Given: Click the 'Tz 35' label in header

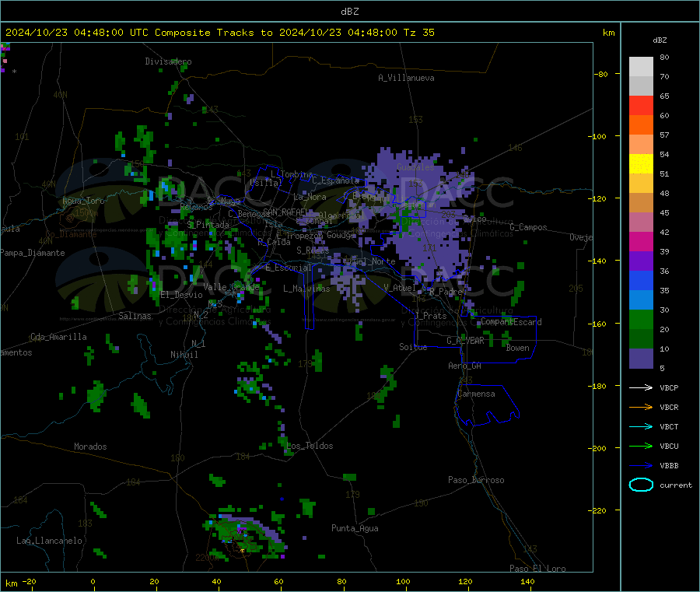Looking at the screenshot, I should pos(418,33).
